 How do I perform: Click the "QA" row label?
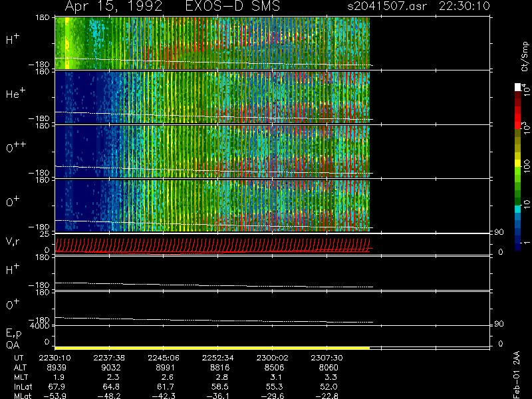click(x=13, y=345)
